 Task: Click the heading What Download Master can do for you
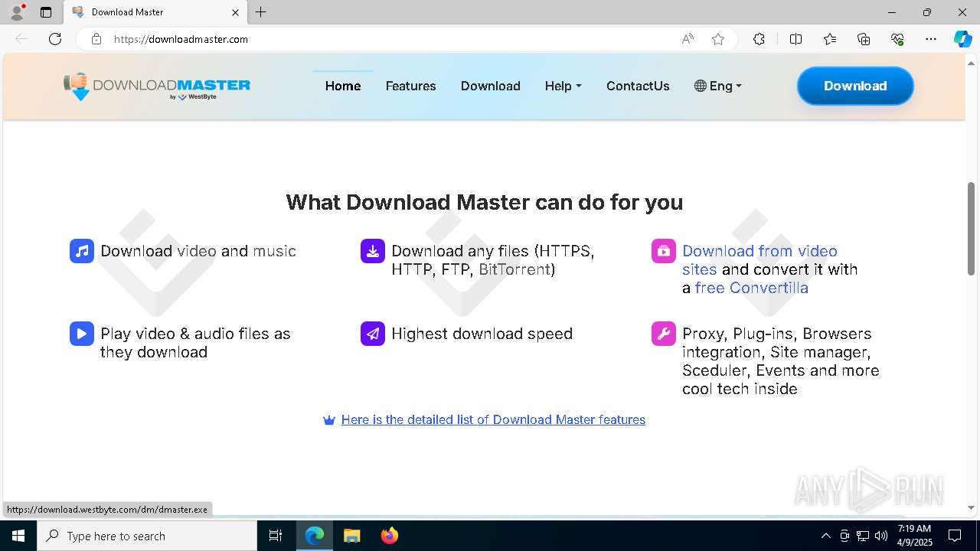(485, 202)
